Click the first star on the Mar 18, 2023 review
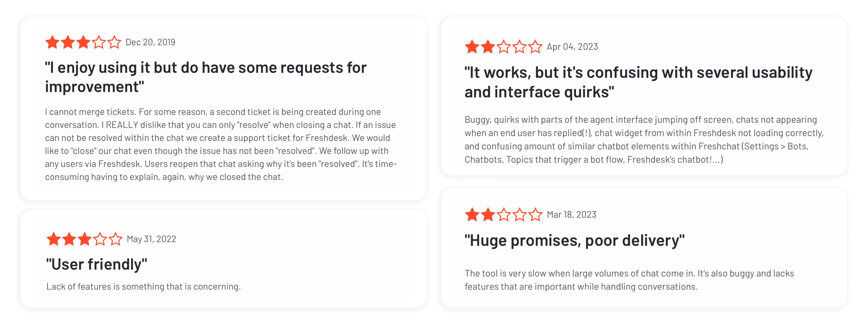This screenshot has width=868, height=330. pos(472,214)
